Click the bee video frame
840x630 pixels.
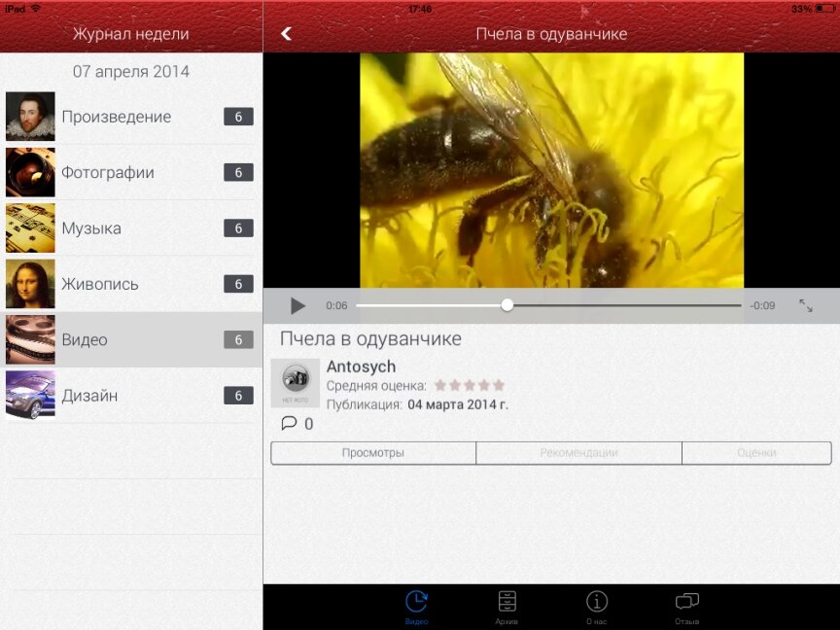[552, 170]
